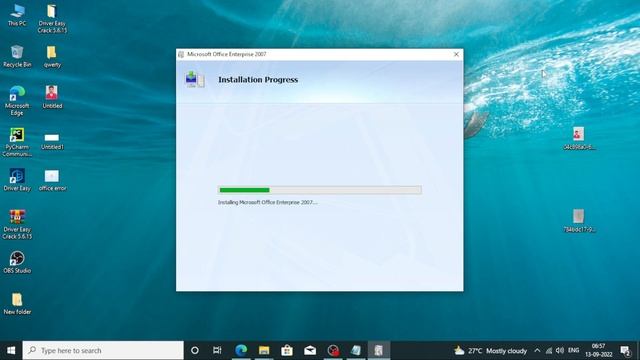Screen dimensions: 640x360
Task: Open the Recycle Bin icon
Action: coord(17,56)
